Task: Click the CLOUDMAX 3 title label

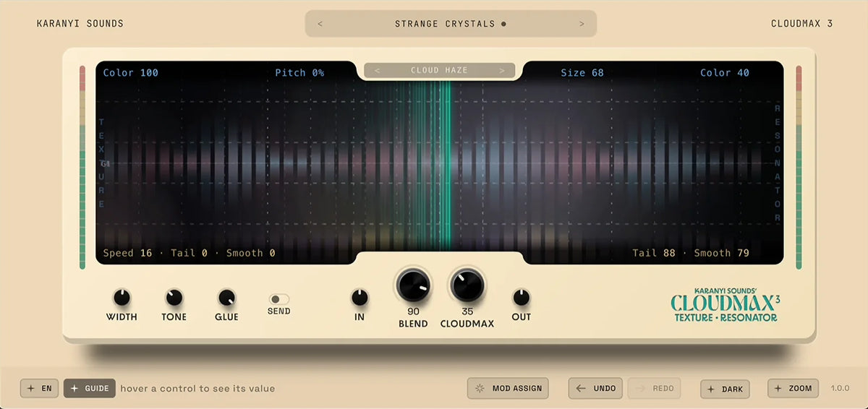Action: coord(802,24)
